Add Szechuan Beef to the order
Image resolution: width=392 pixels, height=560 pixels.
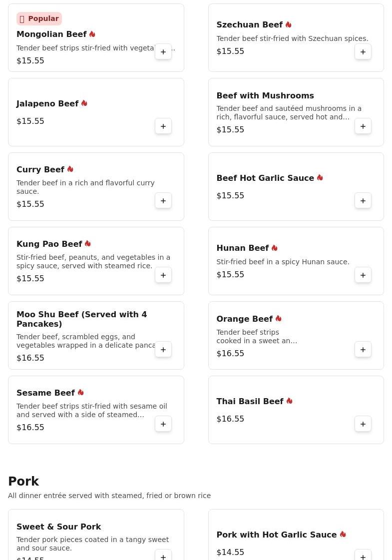click(363, 52)
